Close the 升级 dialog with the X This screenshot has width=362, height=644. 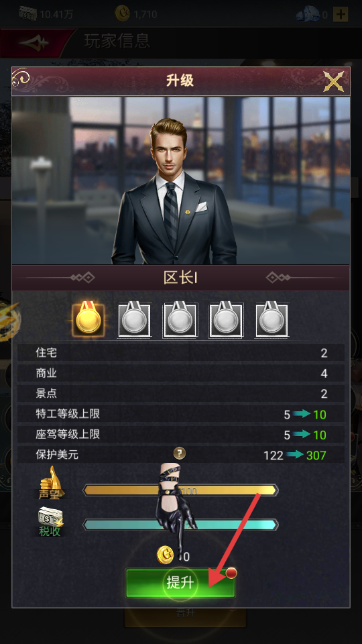(333, 81)
